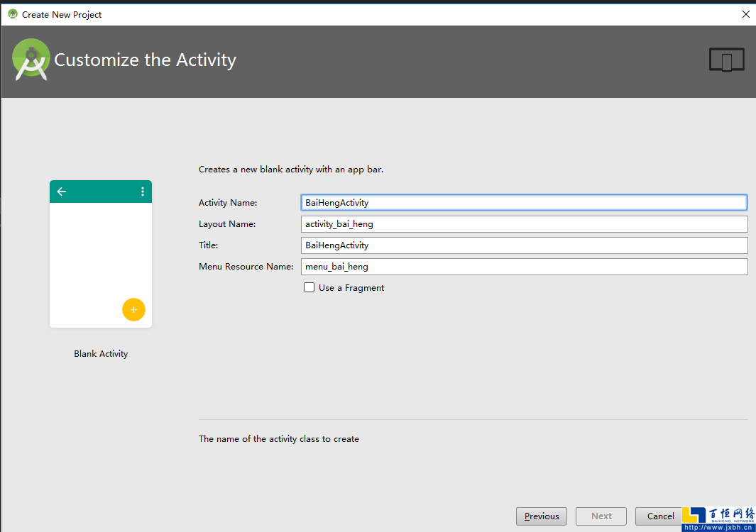Screen dimensions: 756x532
Task: Cancel the new project wizard
Action: [x=660, y=516]
